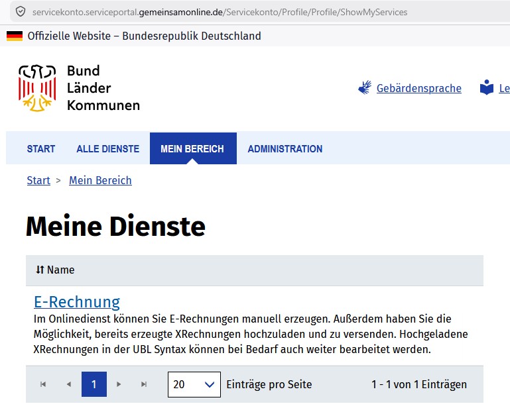Open the Gebärdensprache link
Viewport: 510px width, 420px height.
[x=419, y=88]
